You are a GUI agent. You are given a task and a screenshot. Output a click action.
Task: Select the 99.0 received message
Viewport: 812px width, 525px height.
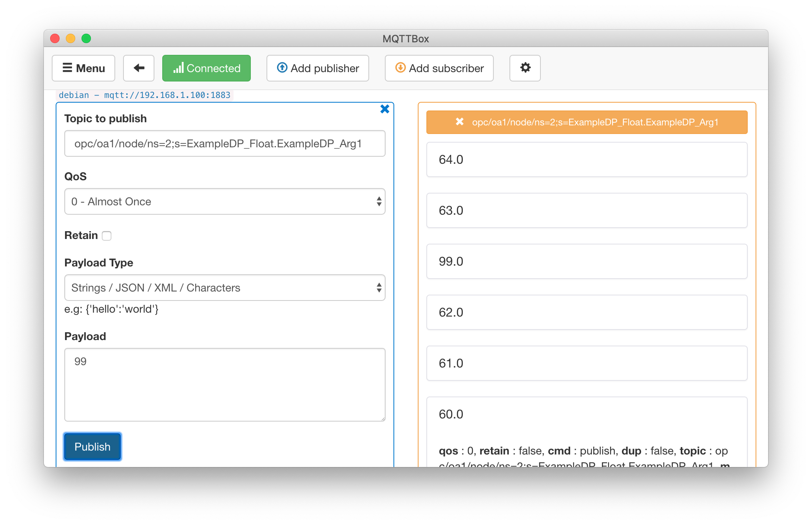(587, 261)
